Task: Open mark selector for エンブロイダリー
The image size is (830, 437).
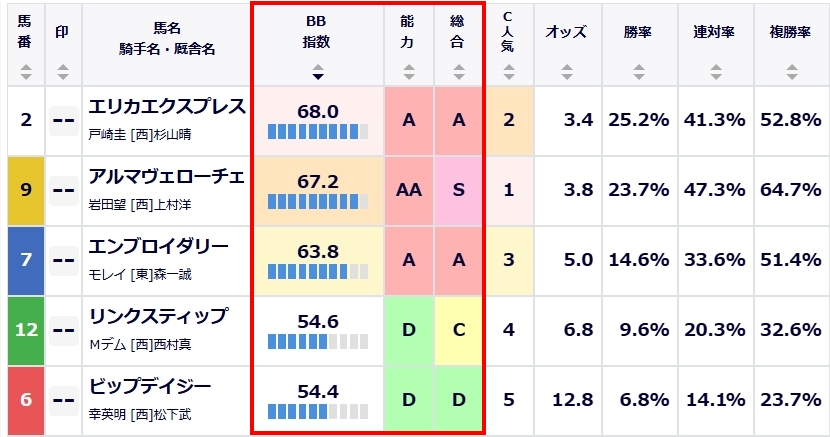Action: click(64, 260)
